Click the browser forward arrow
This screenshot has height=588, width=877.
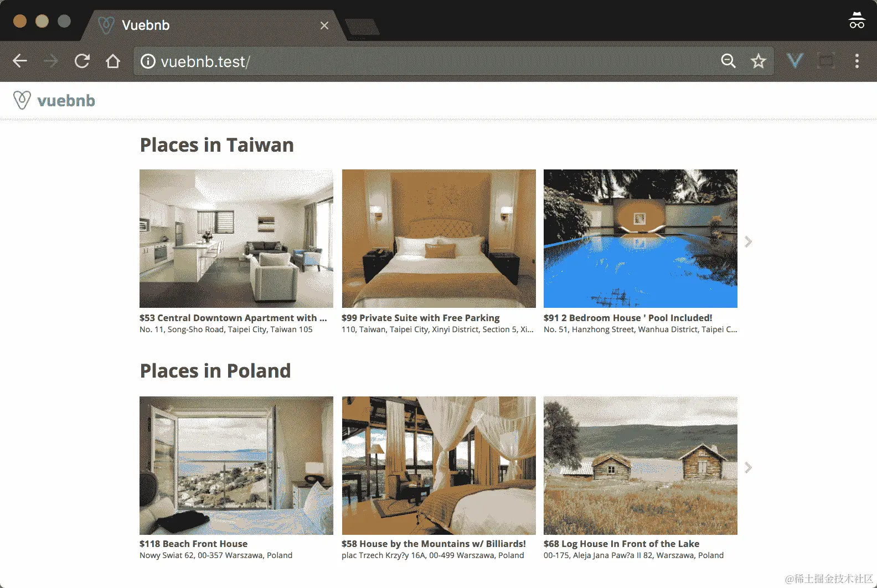click(x=51, y=61)
